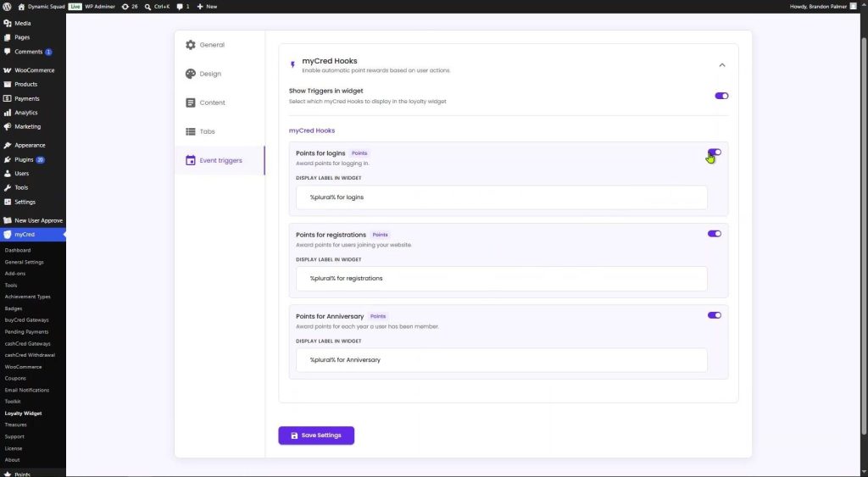This screenshot has height=477, width=868.
Task: Disable the Points for logins toggle
Action: (714, 153)
